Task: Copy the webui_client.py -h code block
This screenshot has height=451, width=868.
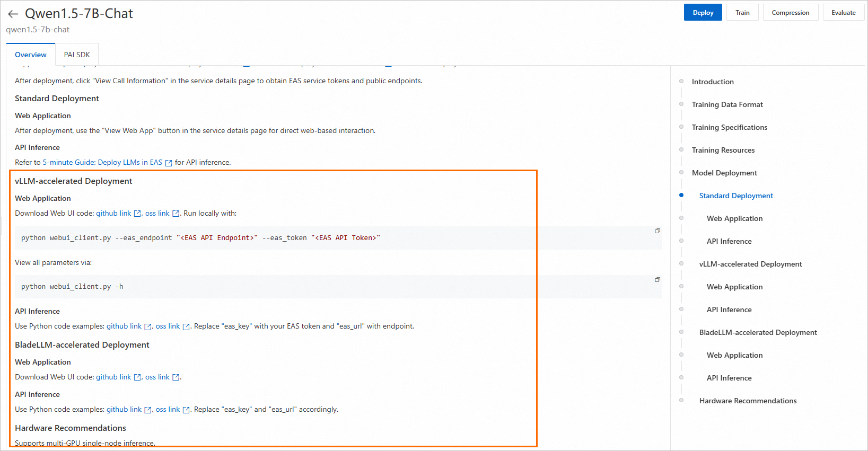Action: click(657, 280)
